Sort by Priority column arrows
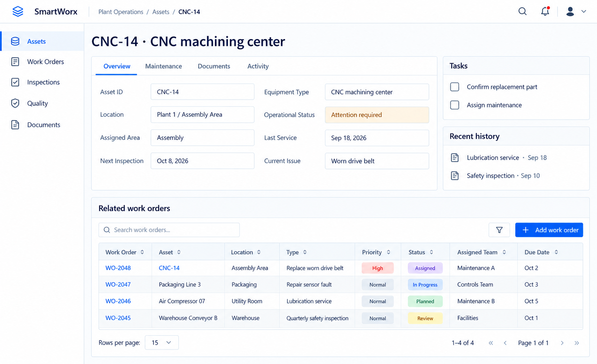 [388, 252]
